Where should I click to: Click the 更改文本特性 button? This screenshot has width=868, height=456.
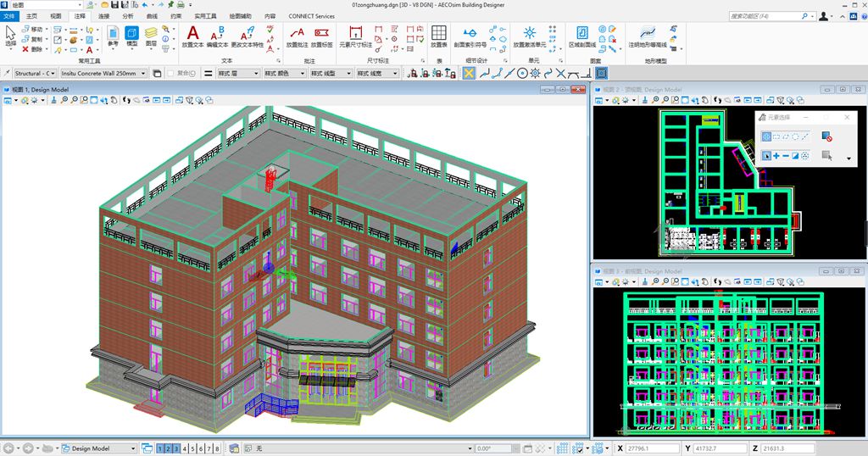tap(248, 36)
